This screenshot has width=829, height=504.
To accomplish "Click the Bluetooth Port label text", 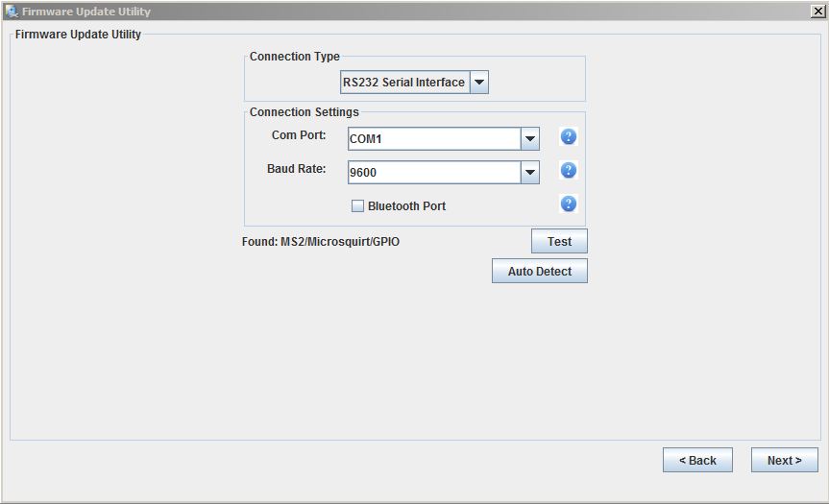I will pyautogui.click(x=406, y=206).
